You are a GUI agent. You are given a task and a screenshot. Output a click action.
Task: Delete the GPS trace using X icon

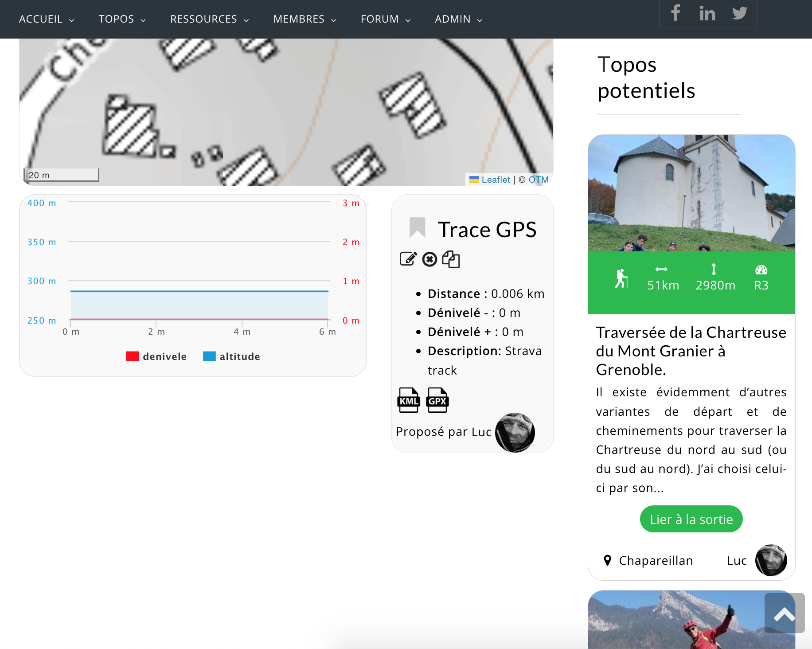pyautogui.click(x=429, y=259)
